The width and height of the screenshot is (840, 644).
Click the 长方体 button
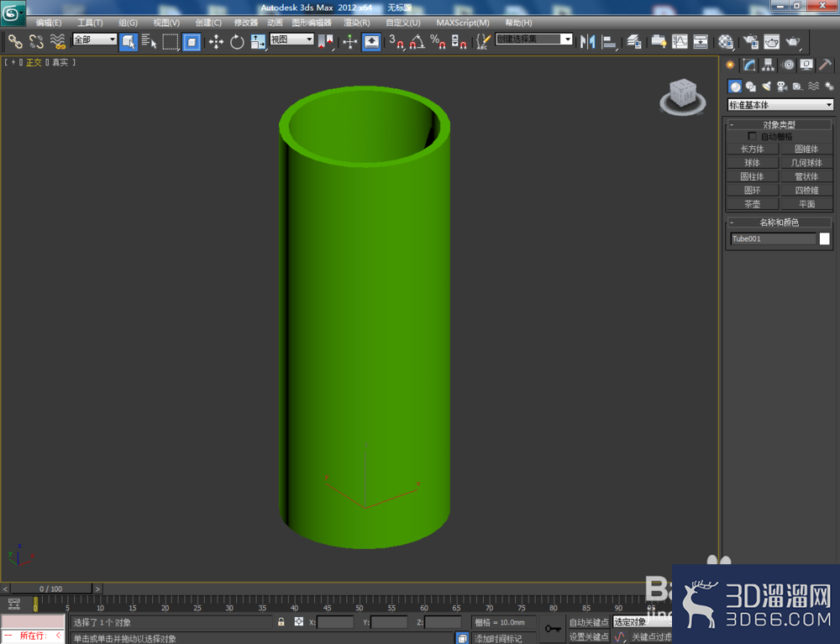pyautogui.click(x=752, y=149)
